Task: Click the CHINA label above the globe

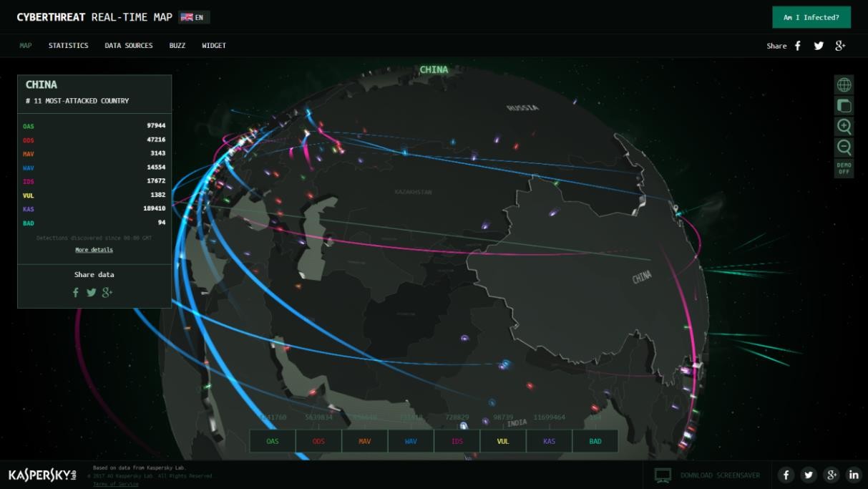Action: tap(434, 69)
